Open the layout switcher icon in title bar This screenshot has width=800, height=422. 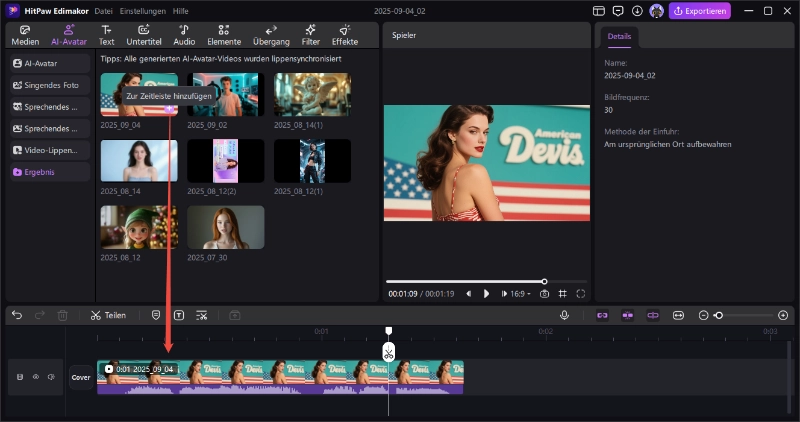598,11
